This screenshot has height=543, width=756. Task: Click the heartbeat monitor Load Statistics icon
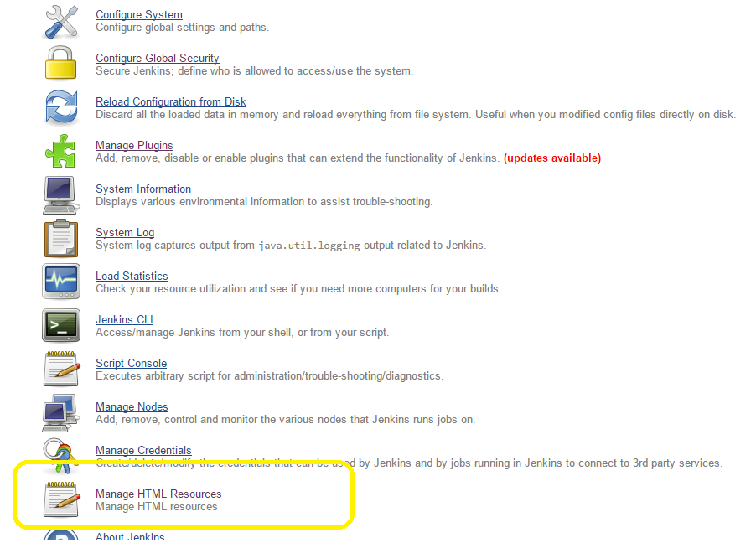(x=61, y=282)
